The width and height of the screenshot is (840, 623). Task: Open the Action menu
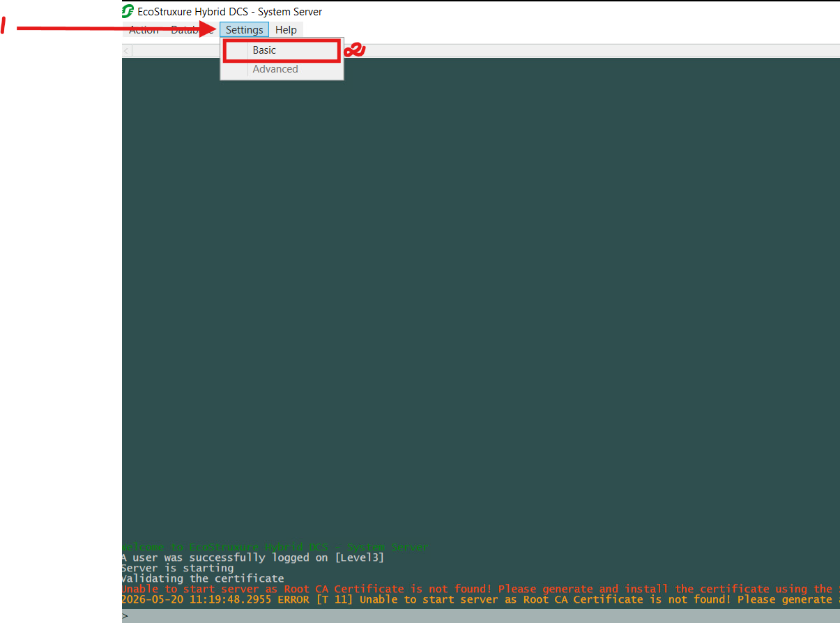pos(144,30)
